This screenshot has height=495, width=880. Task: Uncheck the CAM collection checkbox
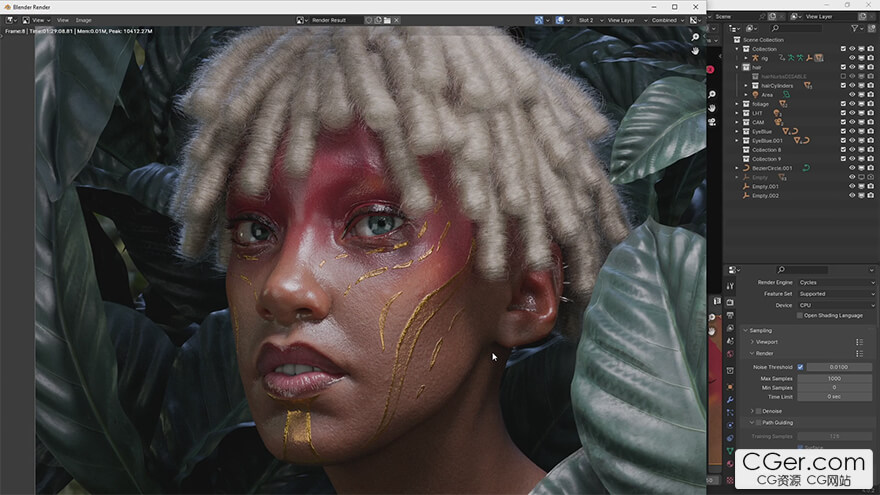click(x=843, y=122)
